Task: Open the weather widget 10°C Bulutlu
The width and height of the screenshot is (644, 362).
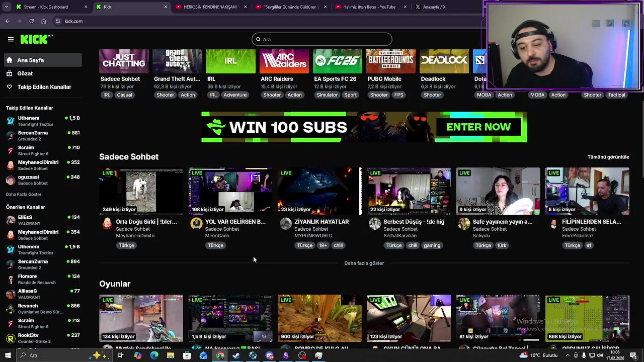Action: 539,355
